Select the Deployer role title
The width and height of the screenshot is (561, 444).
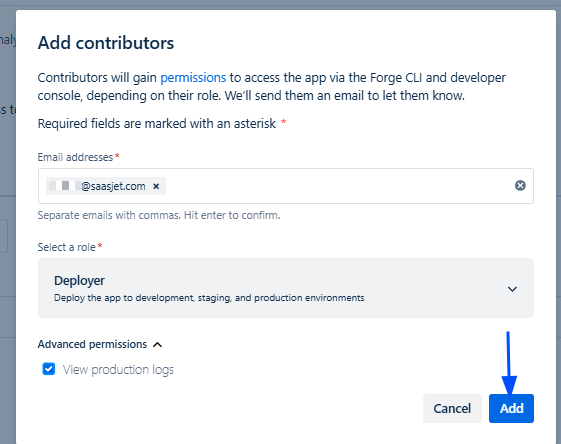coord(79,280)
